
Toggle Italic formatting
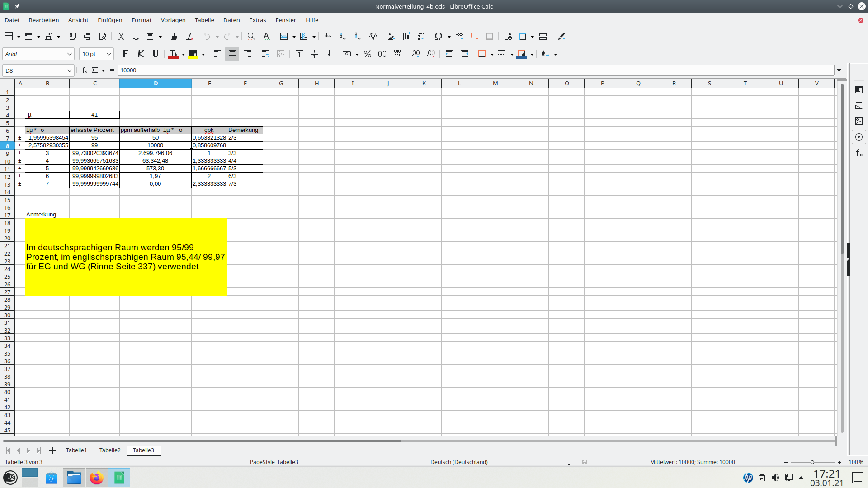(x=141, y=54)
